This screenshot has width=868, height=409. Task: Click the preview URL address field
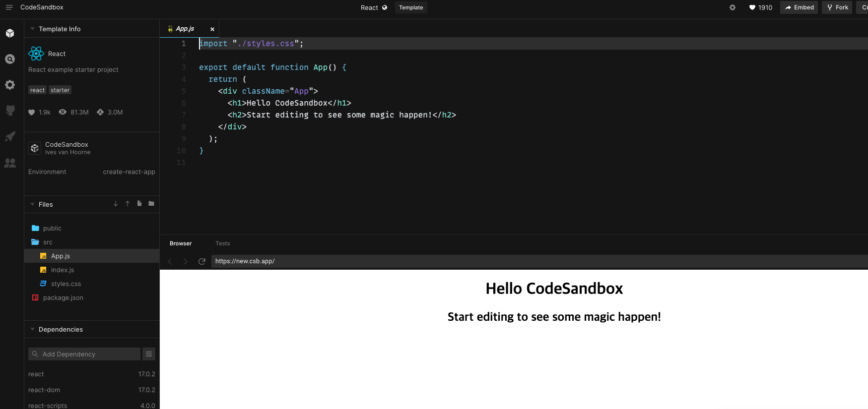point(539,261)
